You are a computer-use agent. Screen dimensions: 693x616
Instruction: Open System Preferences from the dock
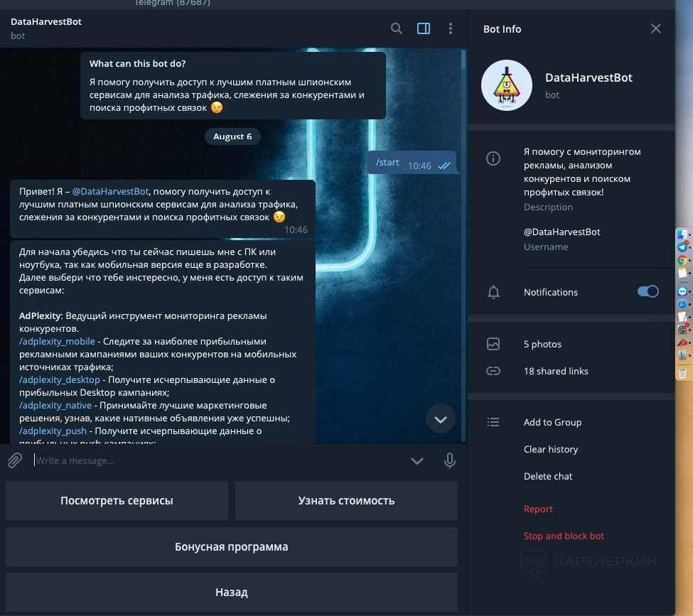[682, 330]
